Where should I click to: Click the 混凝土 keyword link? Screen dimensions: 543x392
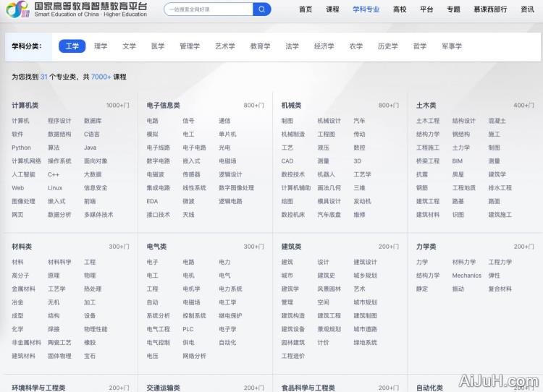tap(497, 121)
